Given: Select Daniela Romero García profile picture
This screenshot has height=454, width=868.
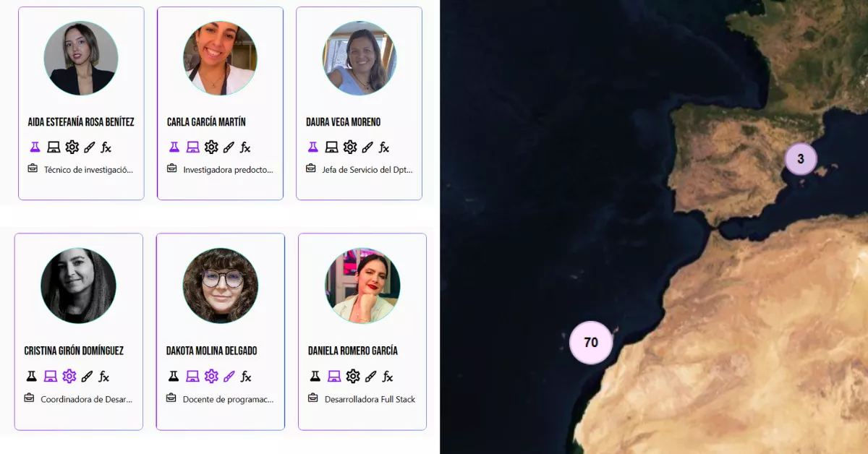Looking at the screenshot, I should point(362,286).
